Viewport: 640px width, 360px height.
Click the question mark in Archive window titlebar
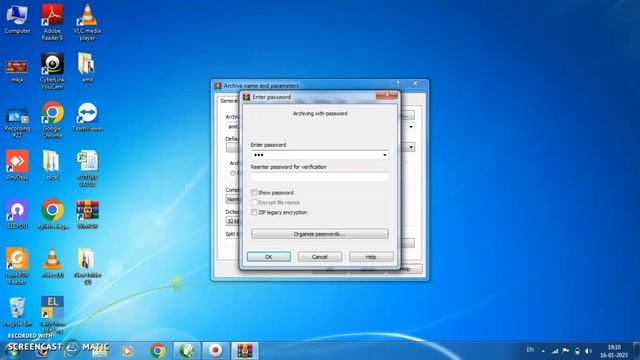[x=397, y=83]
